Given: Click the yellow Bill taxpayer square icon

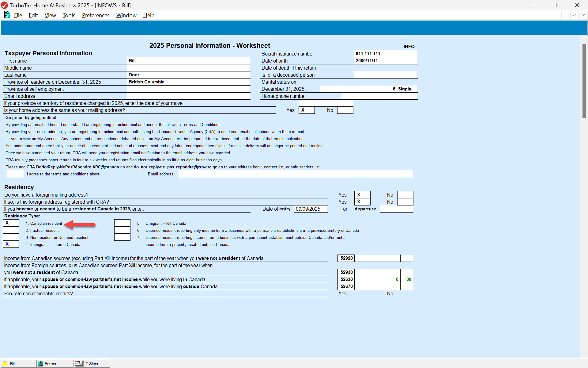Looking at the screenshot, I should tap(6, 364).
